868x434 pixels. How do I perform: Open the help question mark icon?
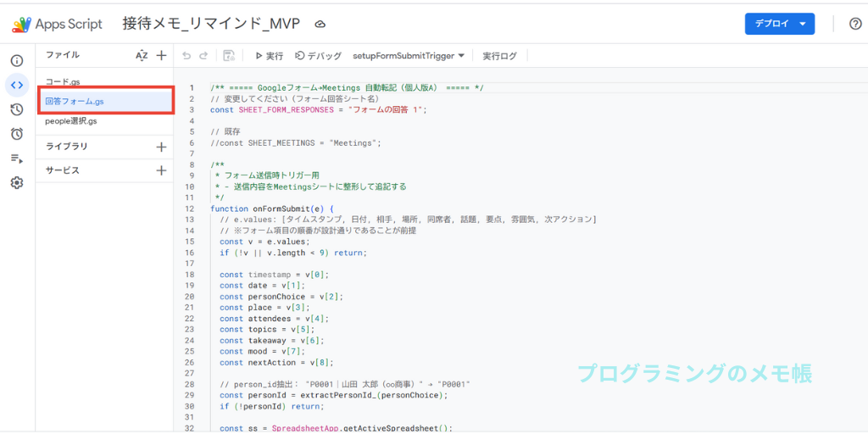(x=854, y=24)
